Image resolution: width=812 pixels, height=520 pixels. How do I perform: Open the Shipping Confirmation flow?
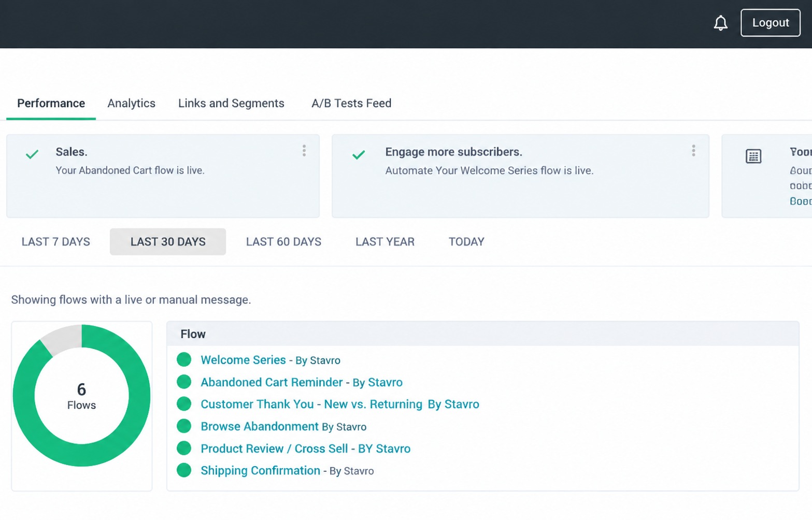tap(260, 471)
